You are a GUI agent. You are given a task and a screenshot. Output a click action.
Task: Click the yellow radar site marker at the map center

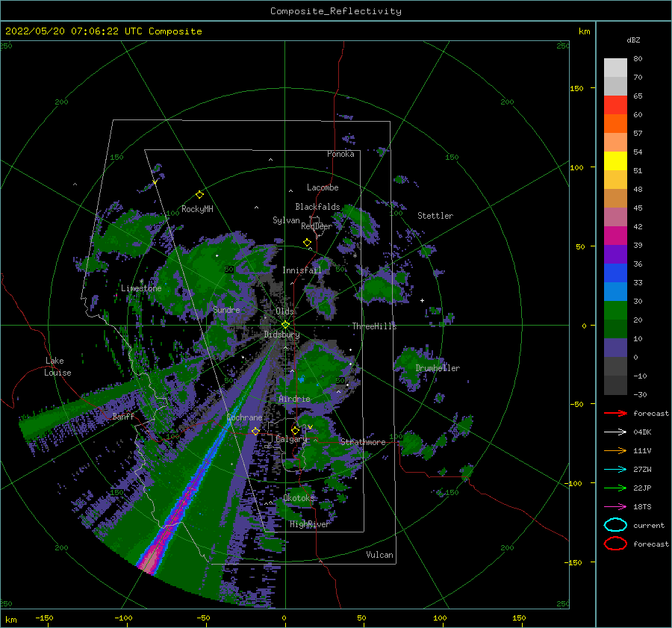(285, 325)
